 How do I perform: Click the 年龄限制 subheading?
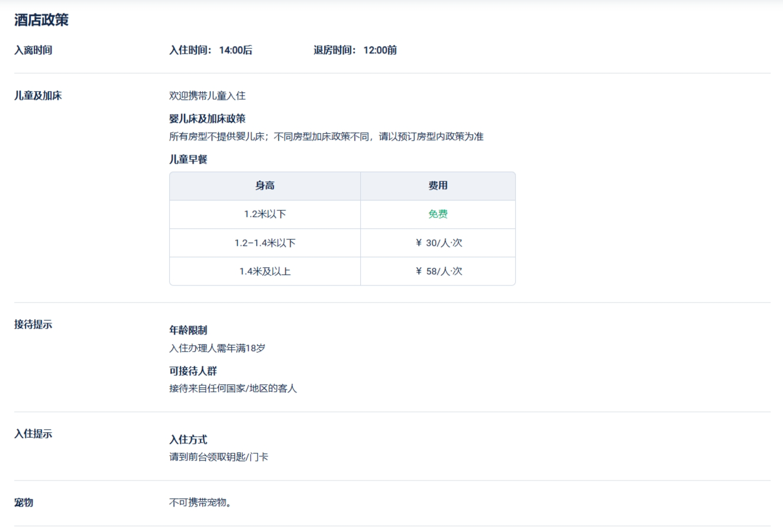(x=188, y=330)
